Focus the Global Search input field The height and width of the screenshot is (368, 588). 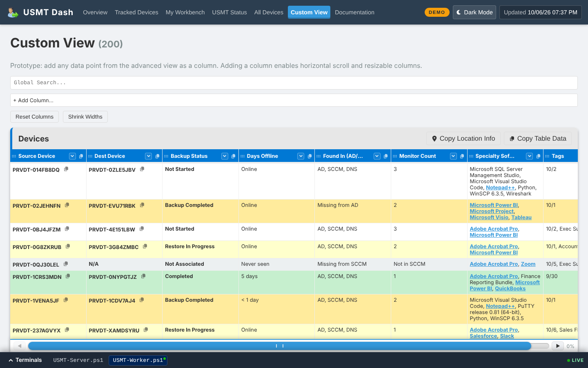tap(294, 83)
